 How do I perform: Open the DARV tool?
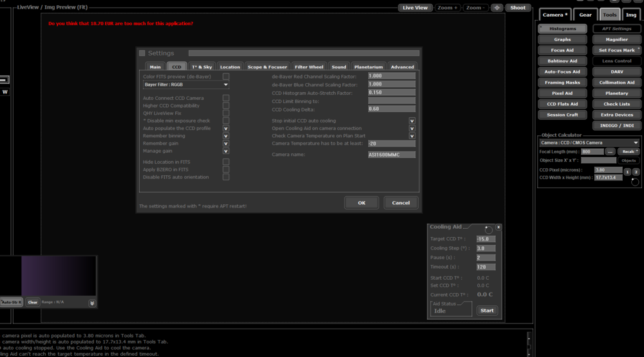(616, 72)
